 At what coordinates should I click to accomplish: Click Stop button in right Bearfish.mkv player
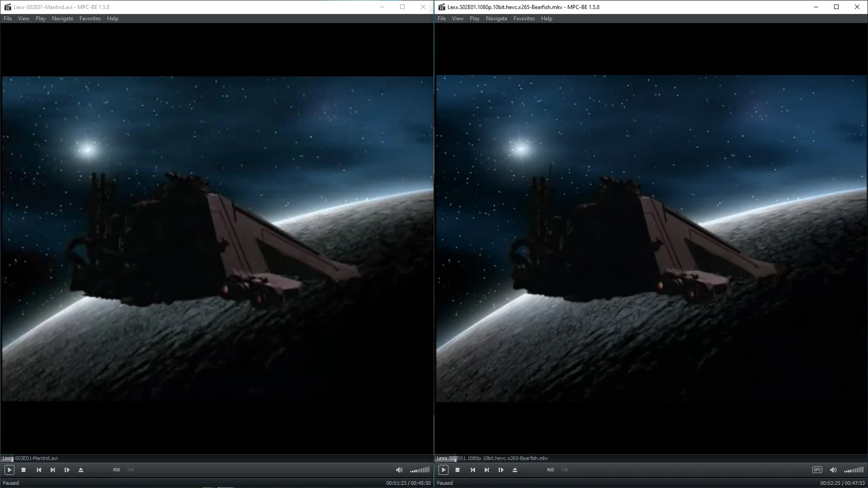point(458,470)
